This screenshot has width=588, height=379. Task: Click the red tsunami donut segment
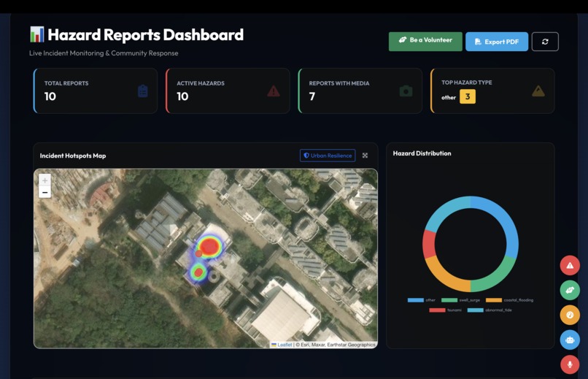(429, 244)
